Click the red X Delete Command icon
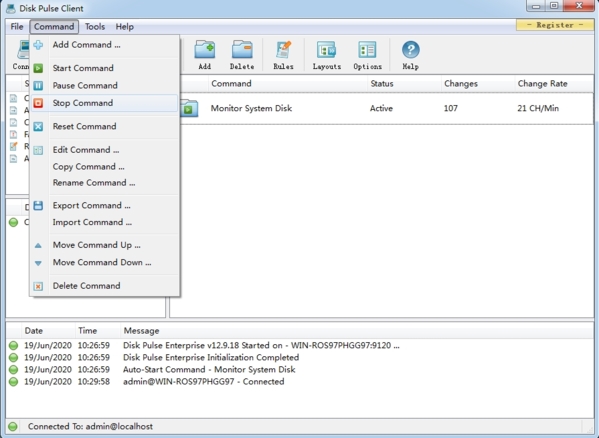The height and width of the screenshot is (438, 599). pos(38,286)
